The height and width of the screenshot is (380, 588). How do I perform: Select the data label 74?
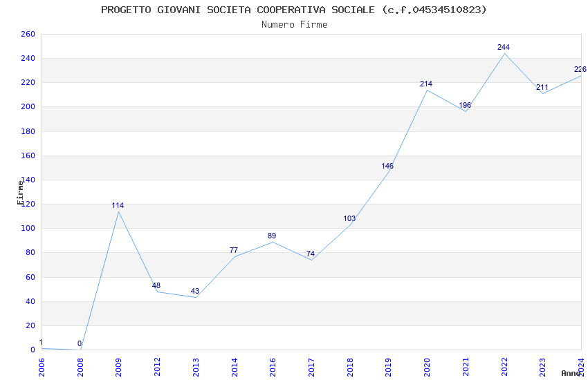(311, 254)
